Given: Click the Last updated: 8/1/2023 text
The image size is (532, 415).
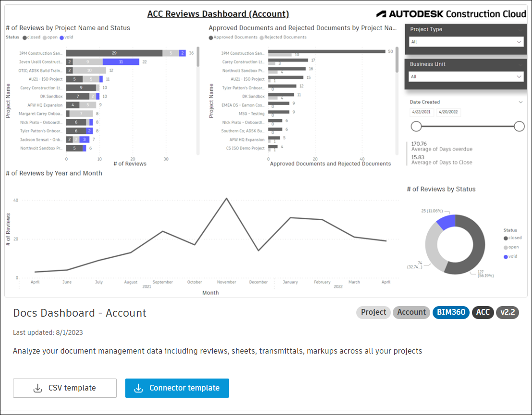Looking at the screenshot, I should [48, 332].
